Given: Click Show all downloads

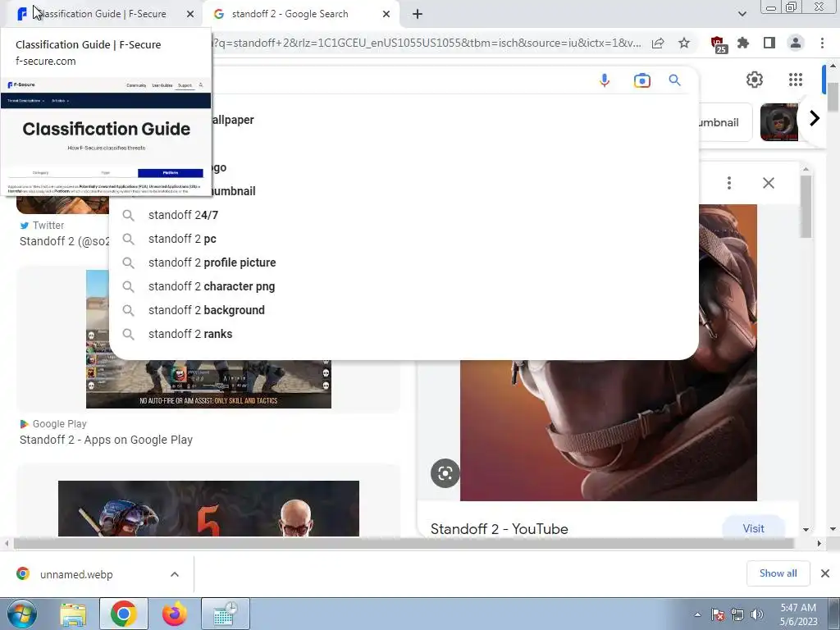Looking at the screenshot, I should coord(778,573).
